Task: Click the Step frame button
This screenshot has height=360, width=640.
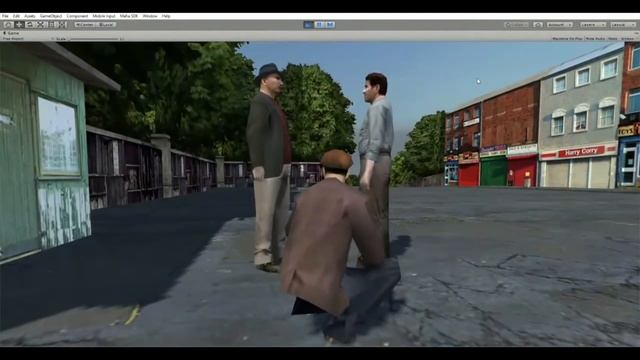Action: tap(330, 25)
